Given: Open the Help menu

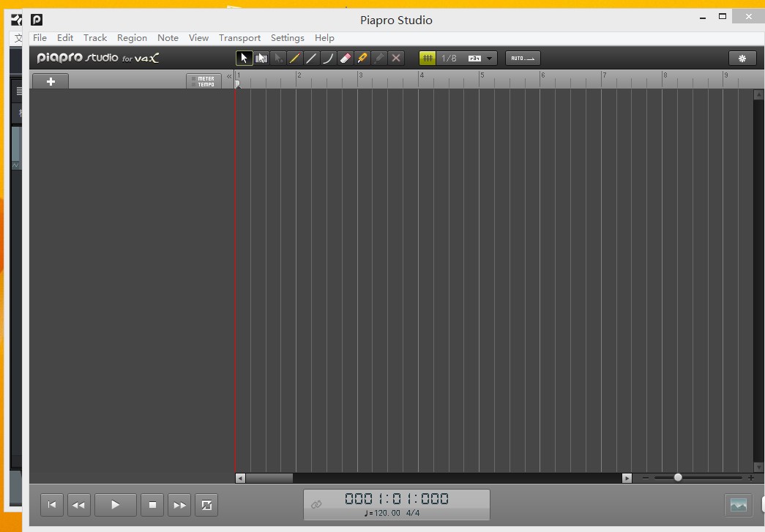Looking at the screenshot, I should pos(324,38).
